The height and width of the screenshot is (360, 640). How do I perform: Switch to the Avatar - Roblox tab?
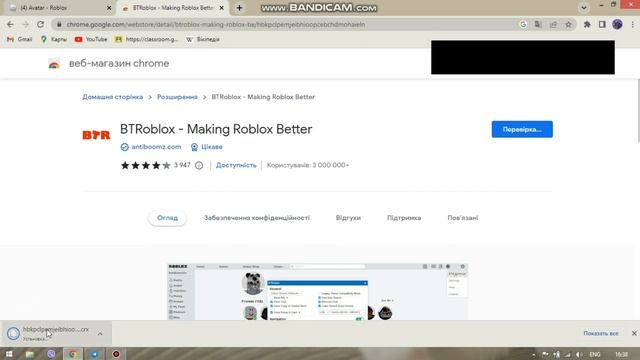pos(59,8)
